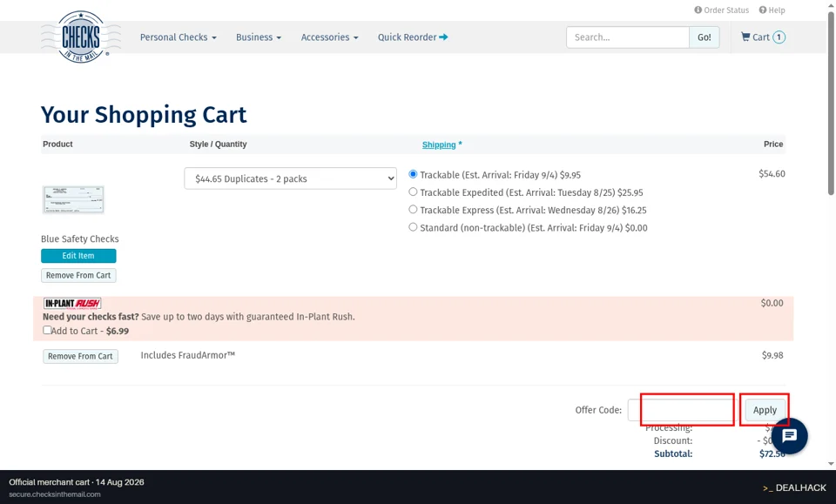Click the Shipping column link
Screen dimensions: 836x504
(439, 144)
